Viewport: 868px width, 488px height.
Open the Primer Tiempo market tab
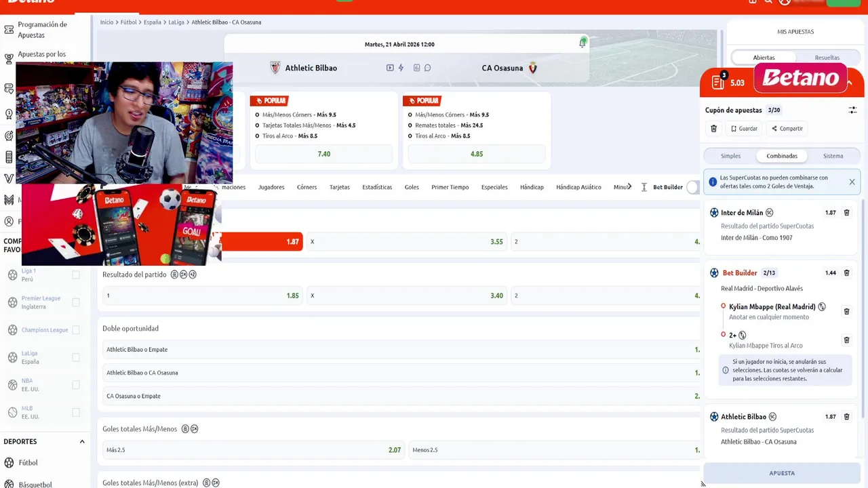point(450,187)
